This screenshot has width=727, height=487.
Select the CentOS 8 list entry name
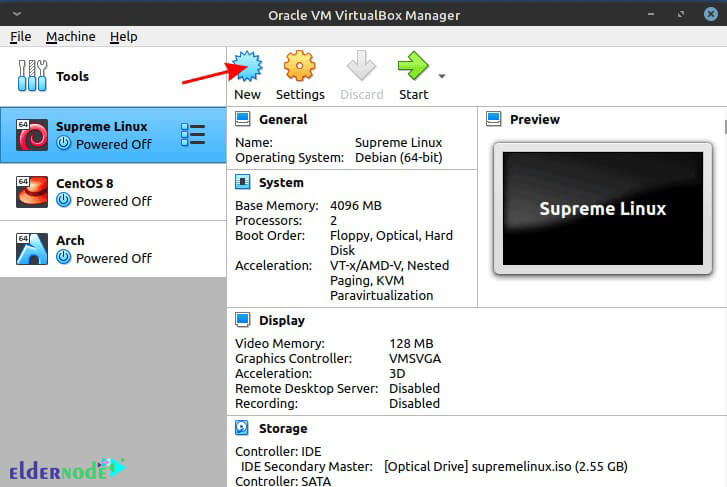(x=84, y=184)
